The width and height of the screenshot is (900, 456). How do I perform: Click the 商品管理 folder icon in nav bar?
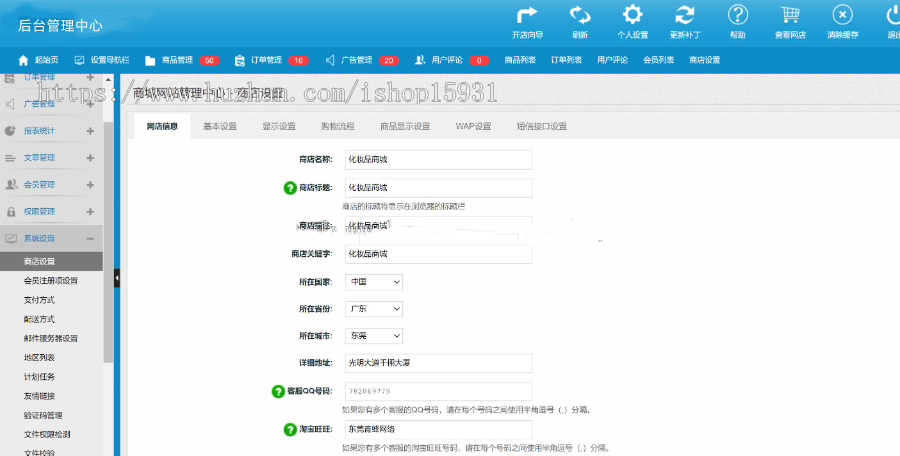(150, 60)
